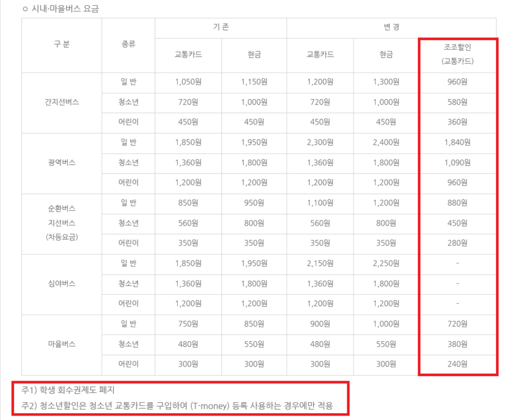508x420 pixels.
Task: Select the 간지선버스 row label
Action: pos(62,102)
